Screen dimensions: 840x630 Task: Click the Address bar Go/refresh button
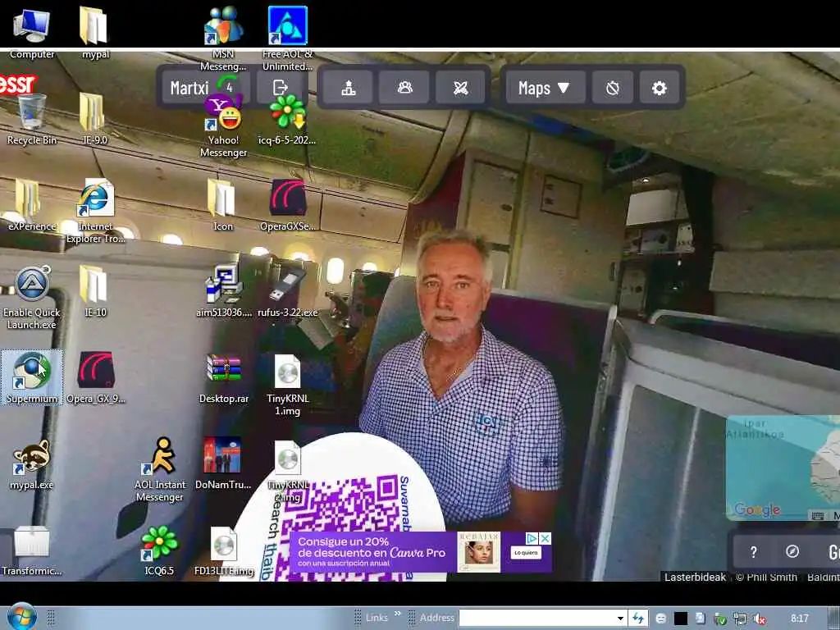638,618
